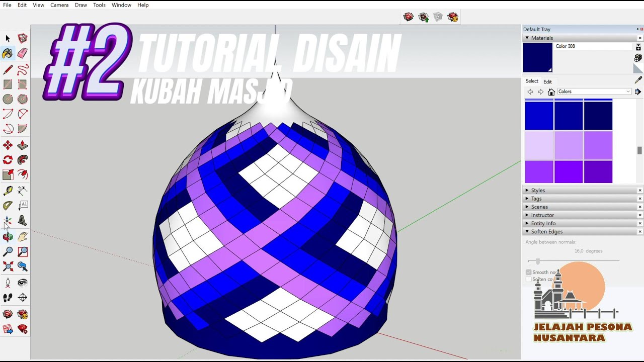Viewport: 644px width, 362px height.
Task: Choose the Rotated Rectangle tool
Action: [x=22, y=84]
